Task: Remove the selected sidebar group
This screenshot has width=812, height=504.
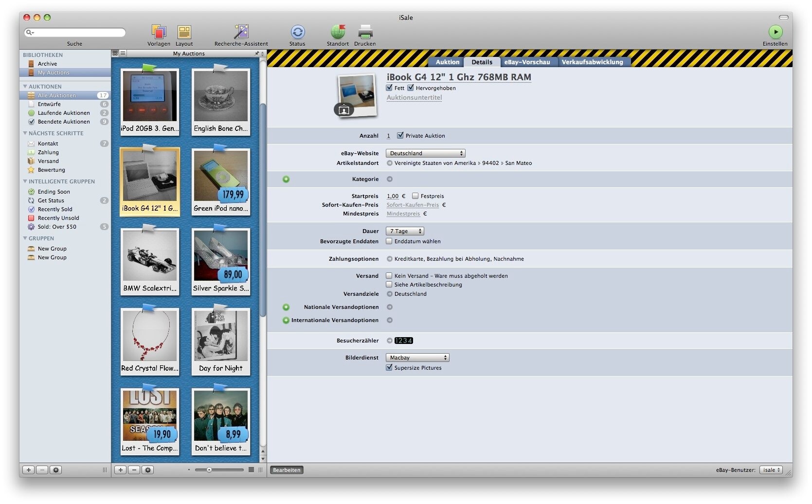Action: pyautogui.click(x=42, y=470)
